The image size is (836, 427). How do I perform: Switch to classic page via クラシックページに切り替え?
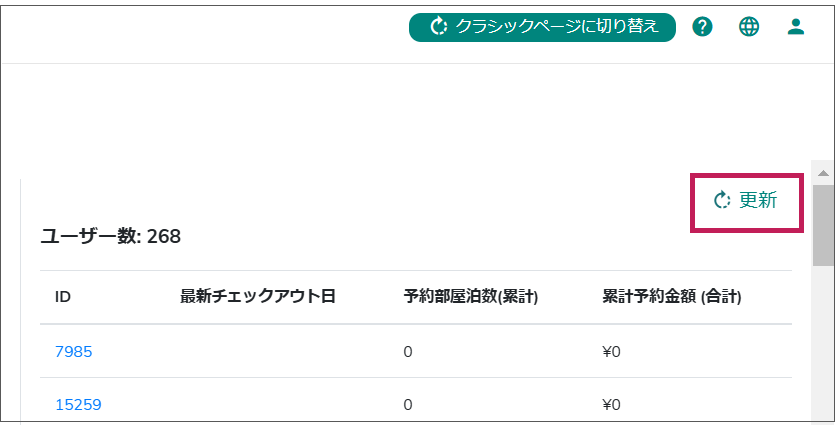point(557,27)
